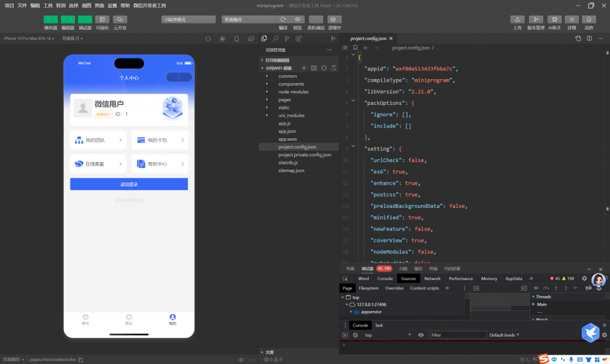Open version management (版本管理) icon

[536, 20]
